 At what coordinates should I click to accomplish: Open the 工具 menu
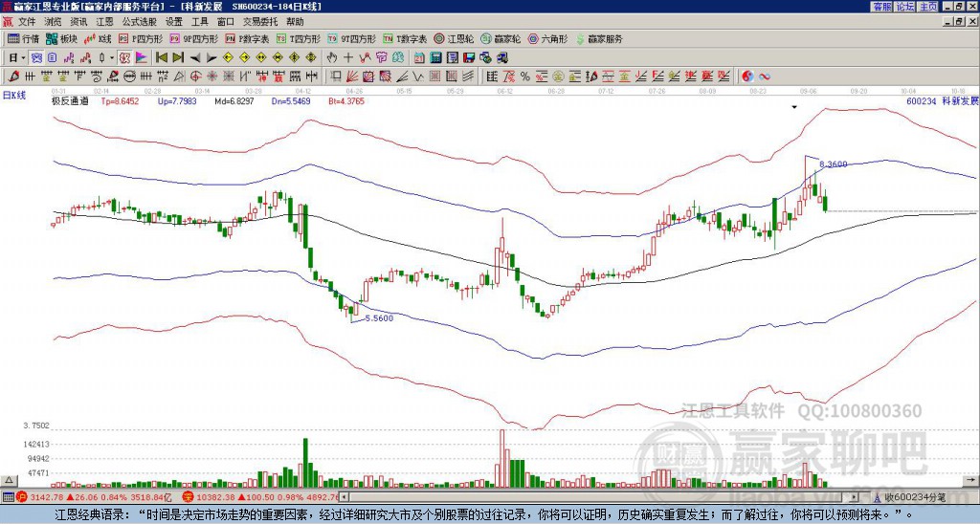pos(199,22)
